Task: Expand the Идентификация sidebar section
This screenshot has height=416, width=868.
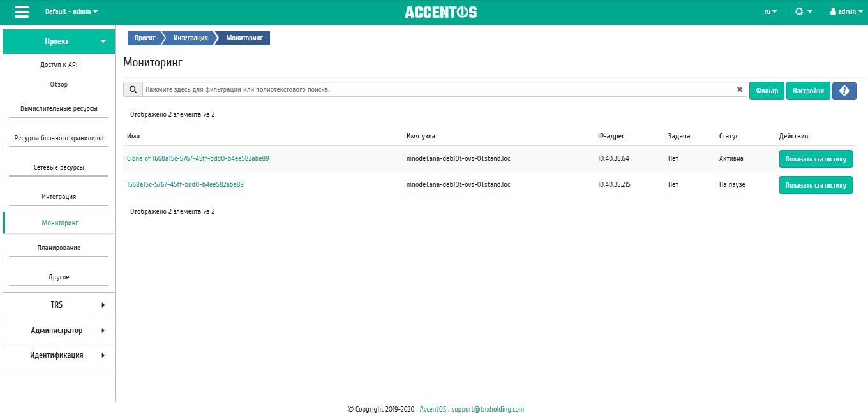Action: 59,355
